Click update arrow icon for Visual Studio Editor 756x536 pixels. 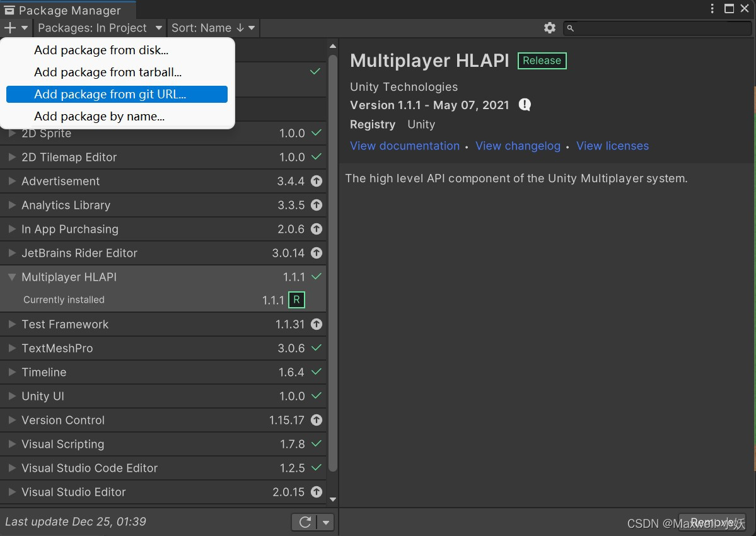pos(317,492)
